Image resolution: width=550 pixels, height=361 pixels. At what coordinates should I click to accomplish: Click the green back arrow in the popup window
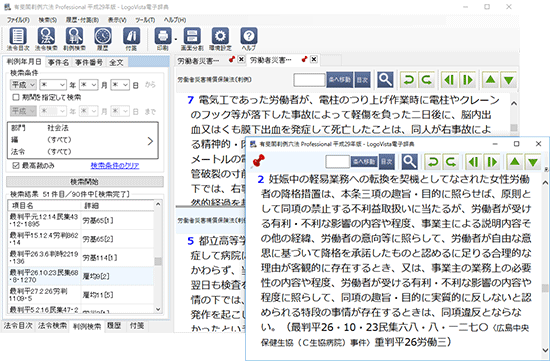click(433, 162)
